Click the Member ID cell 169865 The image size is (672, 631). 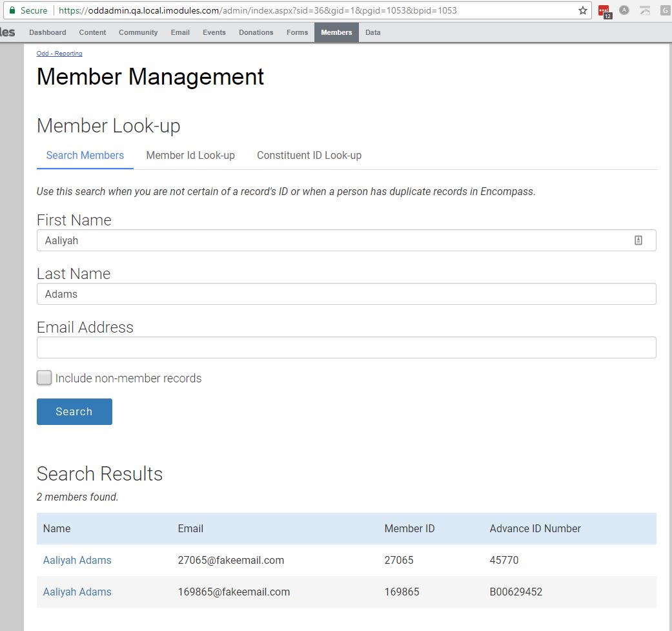(x=402, y=592)
